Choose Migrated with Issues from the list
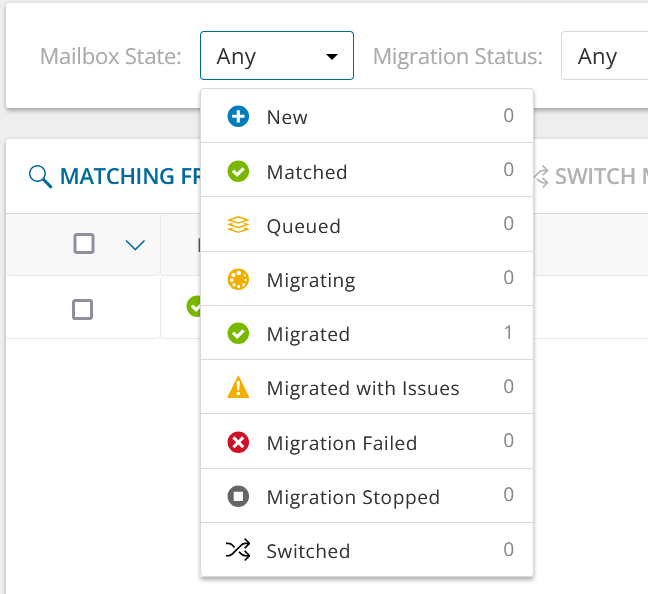This screenshot has height=594, width=648. coord(363,388)
